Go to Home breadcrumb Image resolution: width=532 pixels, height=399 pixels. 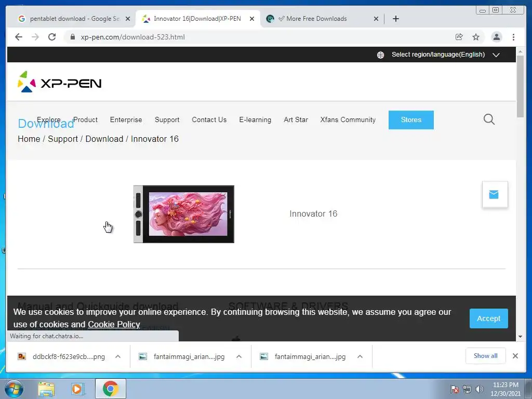(29, 139)
